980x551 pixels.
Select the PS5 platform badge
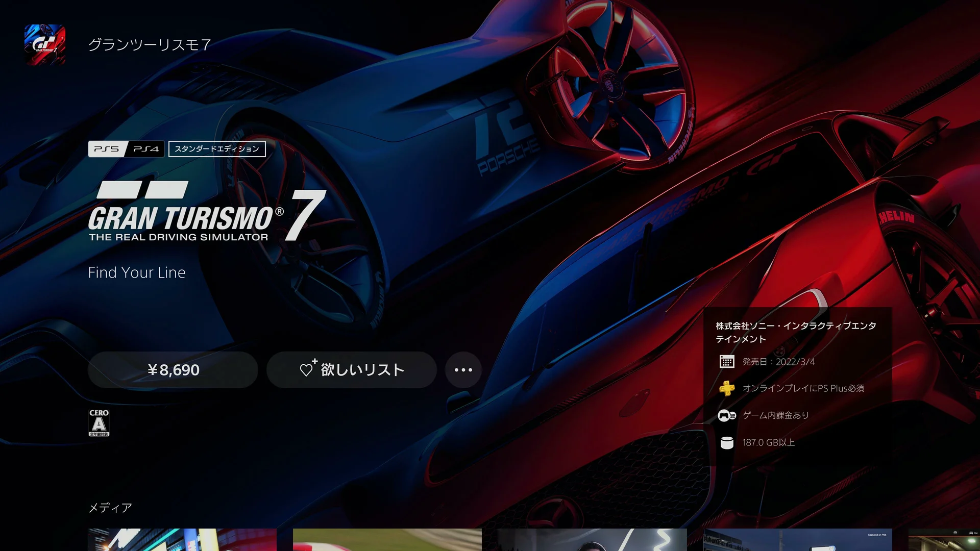(107, 149)
